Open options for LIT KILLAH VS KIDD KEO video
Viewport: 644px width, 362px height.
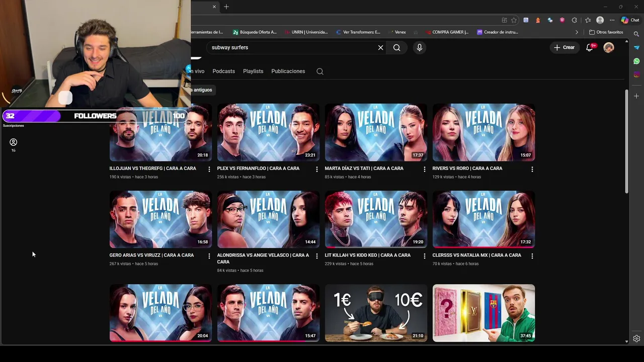coord(424,256)
